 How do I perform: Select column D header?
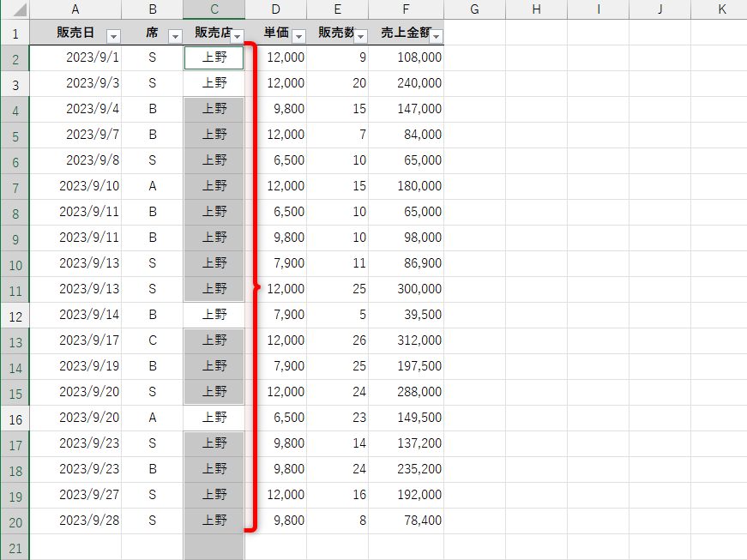(x=276, y=9)
